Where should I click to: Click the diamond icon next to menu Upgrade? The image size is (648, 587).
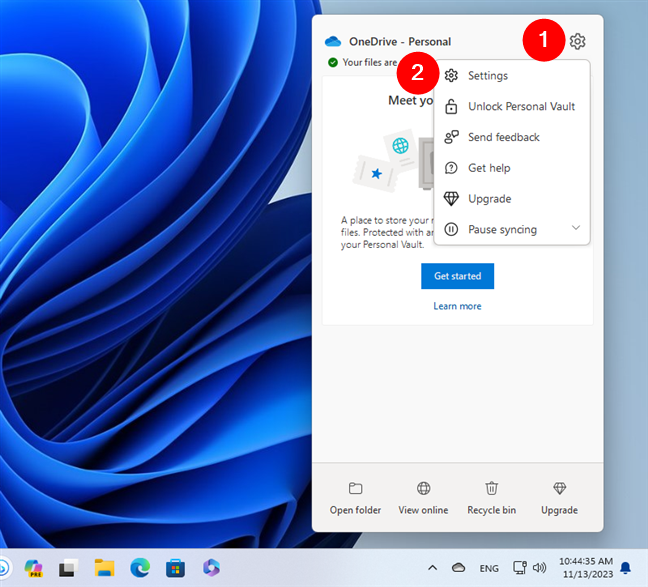click(451, 199)
